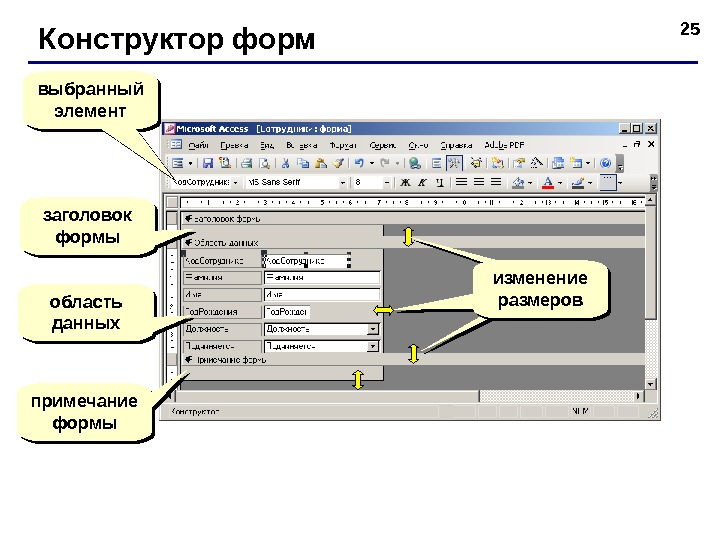This screenshot has width=720, height=540.
Task: Expand the Подчиняется combo box arrow
Action: coord(373,346)
